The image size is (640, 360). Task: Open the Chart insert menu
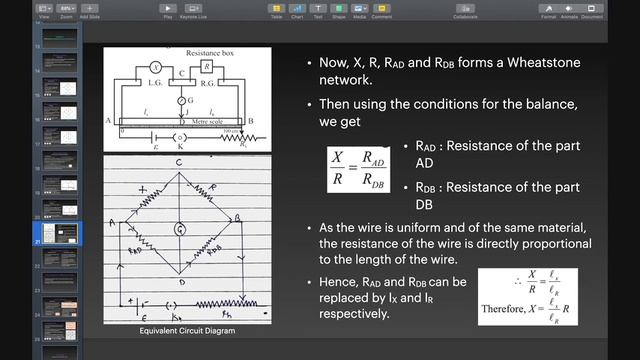click(x=297, y=9)
